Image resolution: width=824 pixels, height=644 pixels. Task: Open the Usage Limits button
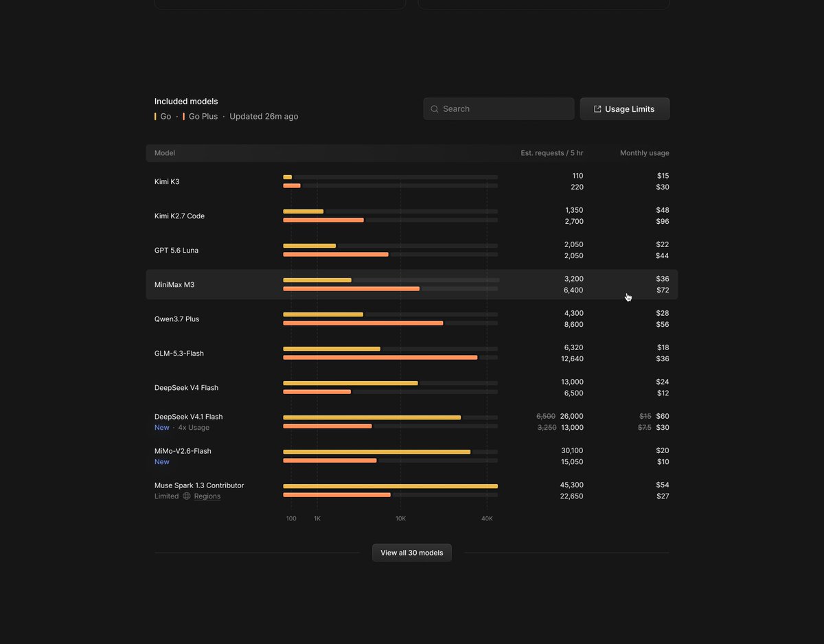(625, 109)
